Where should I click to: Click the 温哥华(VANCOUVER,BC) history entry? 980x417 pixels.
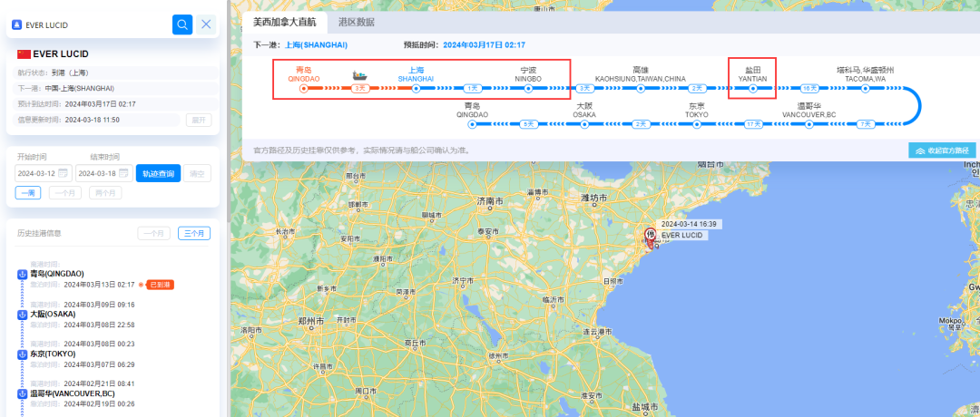(x=72, y=394)
